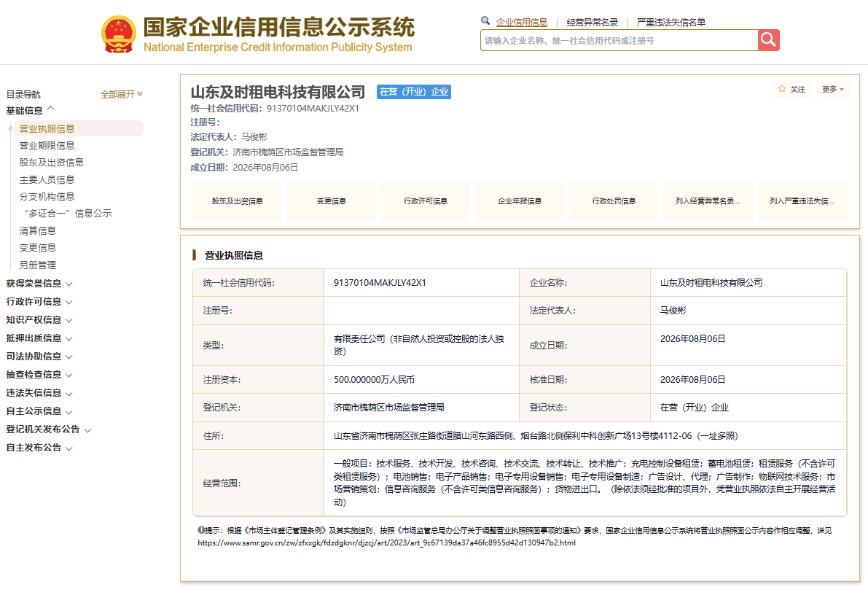Select the 经营异常名录 search tab

pos(592,22)
